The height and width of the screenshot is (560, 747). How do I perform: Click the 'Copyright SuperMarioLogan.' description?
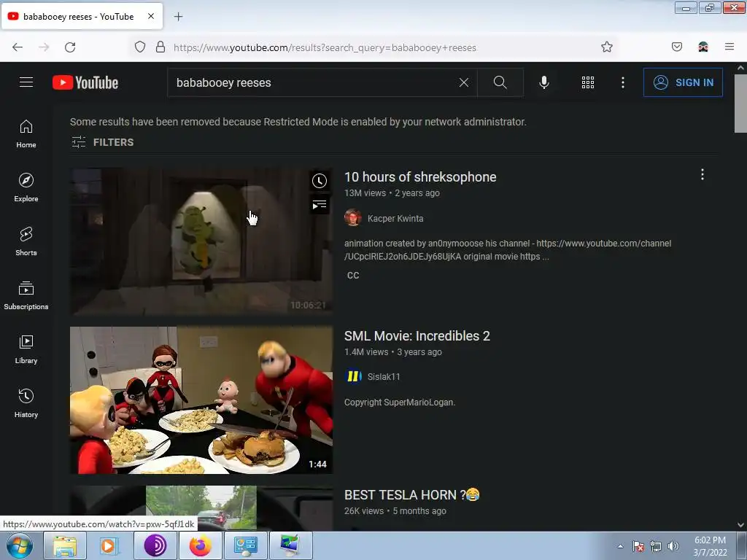coord(400,402)
